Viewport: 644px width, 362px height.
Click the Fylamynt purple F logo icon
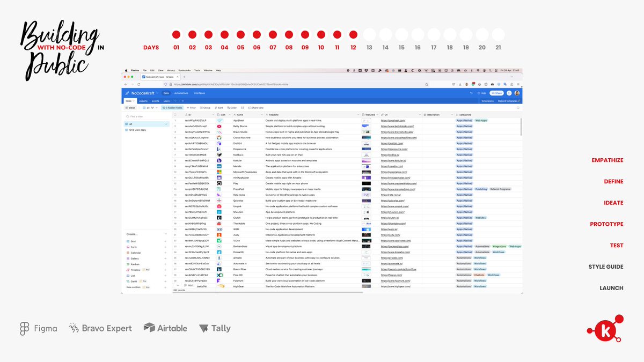219,280
